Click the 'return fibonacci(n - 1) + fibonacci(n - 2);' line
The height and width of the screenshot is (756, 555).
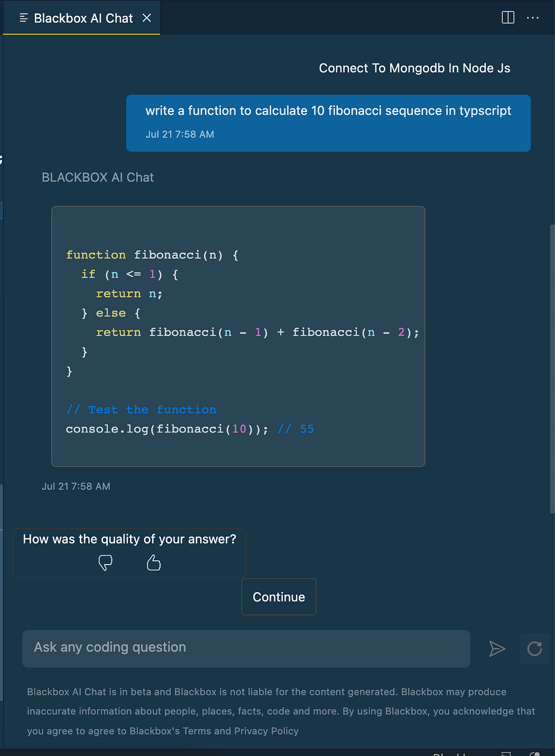[x=257, y=333]
